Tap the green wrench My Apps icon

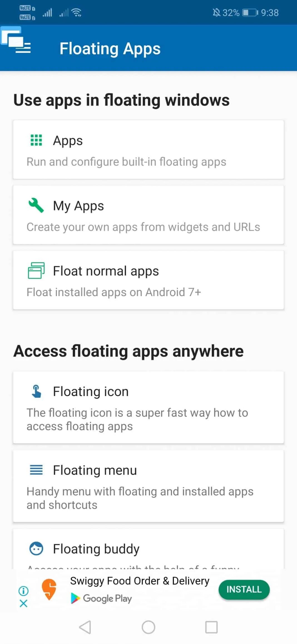tap(36, 205)
